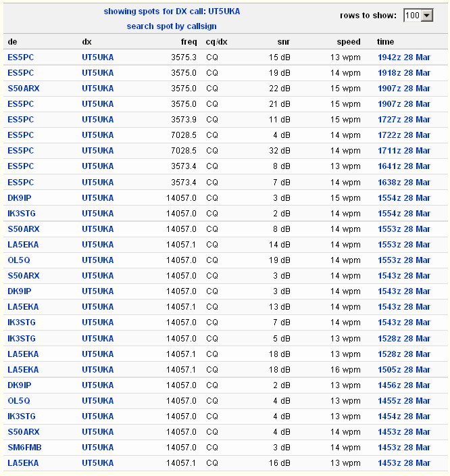Screen dimensions: 450x476
Task: Open ES5PC spotter link in 21 dB row
Action: pyautogui.click(x=21, y=104)
